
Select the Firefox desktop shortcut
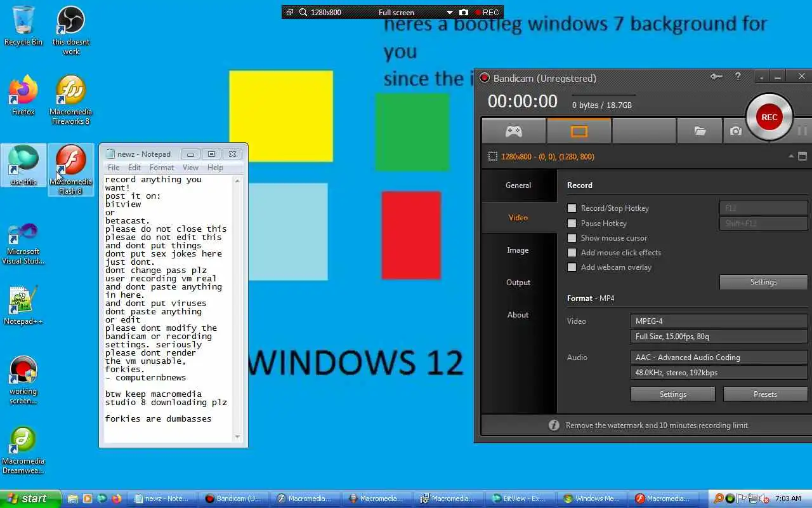pyautogui.click(x=23, y=95)
